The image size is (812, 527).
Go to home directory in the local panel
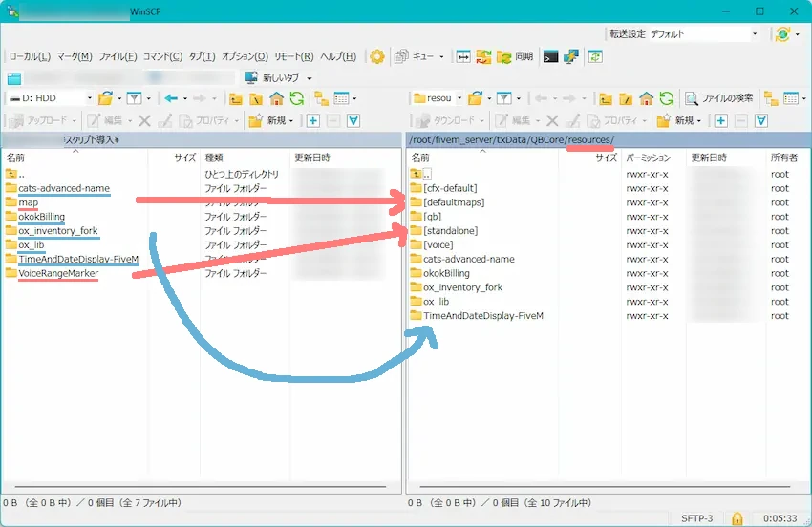[276, 97]
